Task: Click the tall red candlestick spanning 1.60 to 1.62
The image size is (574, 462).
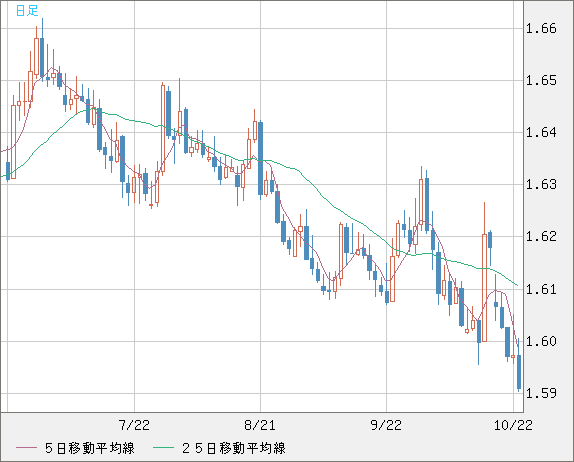Action: click(x=484, y=288)
